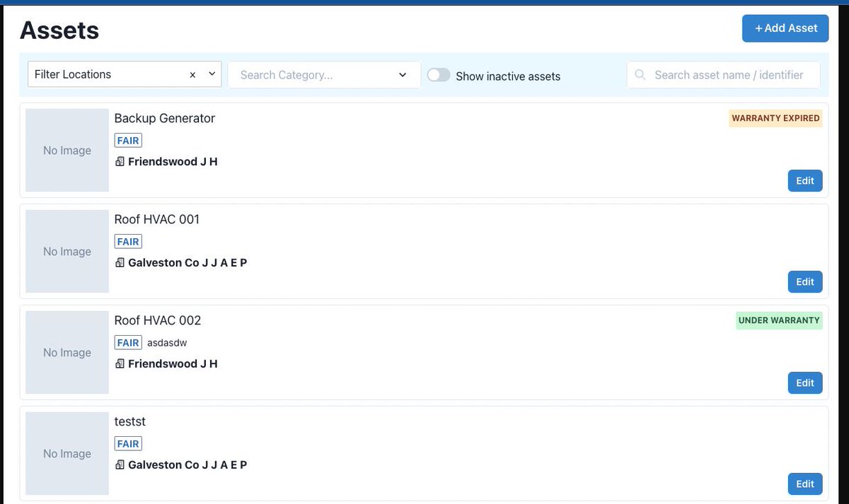Click the WARRANTY EXPIRED badge
This screenshot has height=504, width=849.
coord(775,118)
